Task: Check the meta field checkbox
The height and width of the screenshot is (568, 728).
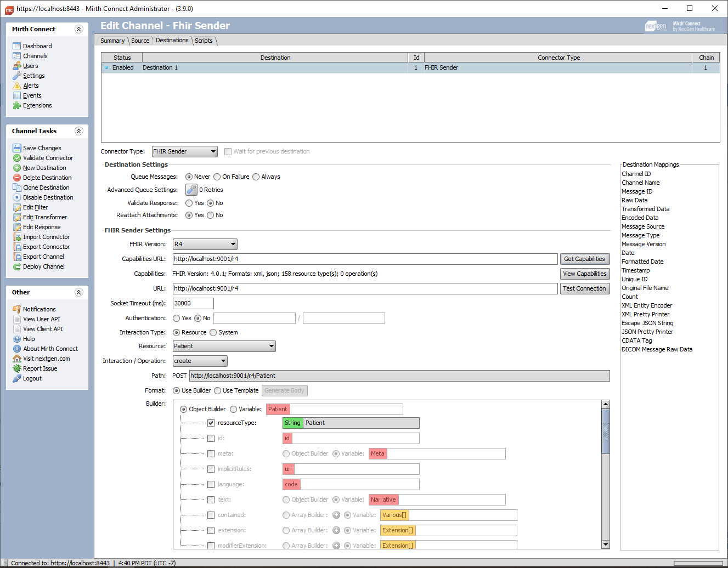Action: click(211, 453)
